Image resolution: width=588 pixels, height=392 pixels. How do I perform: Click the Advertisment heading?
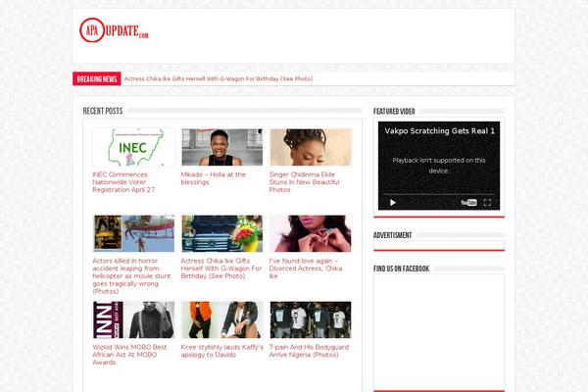click(x=393, y=235)
